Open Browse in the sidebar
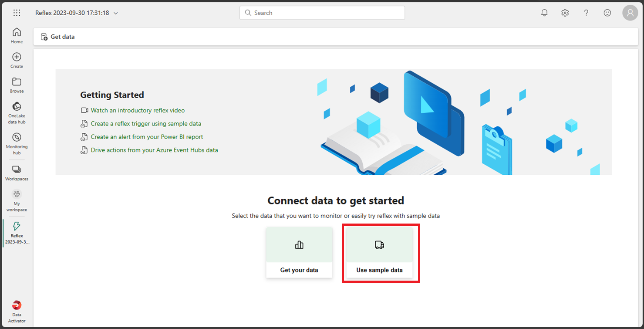Viewport: 644px width, 329px height. [17, 85]
